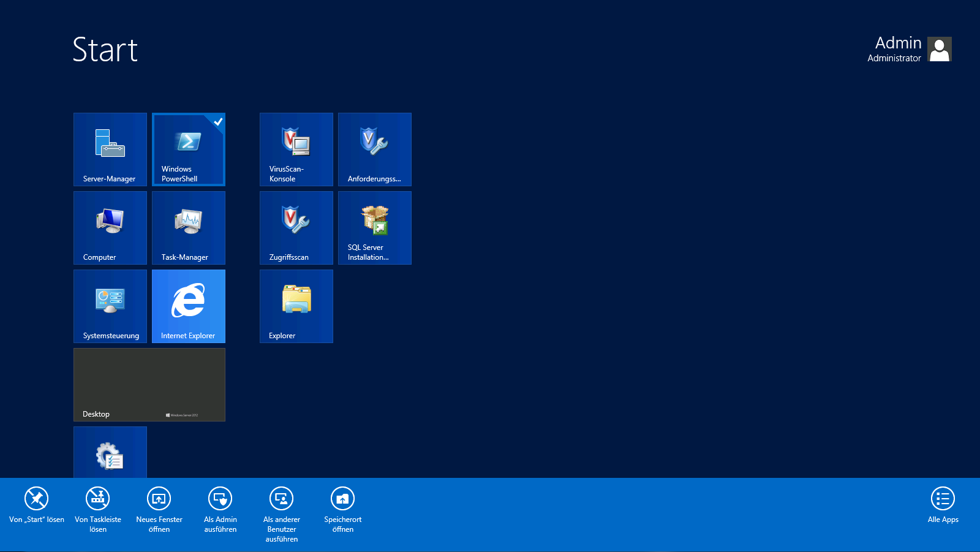This screenshot has height=552, width=980.
Task: Click the Admin user name
Action: tap(899, 43)
